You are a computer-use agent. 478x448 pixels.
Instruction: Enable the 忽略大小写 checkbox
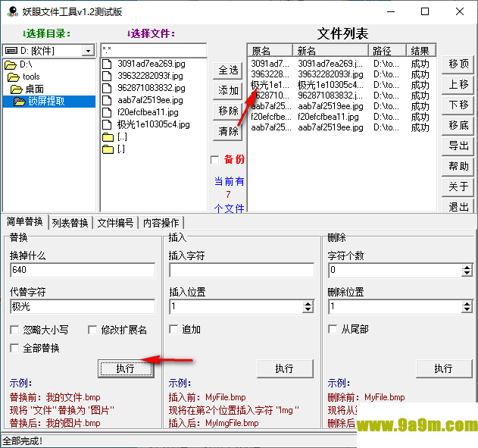14,330
